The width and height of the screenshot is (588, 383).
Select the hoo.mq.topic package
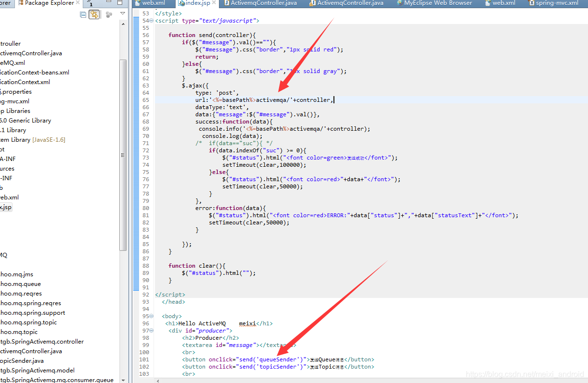click(x=19, y=332)
